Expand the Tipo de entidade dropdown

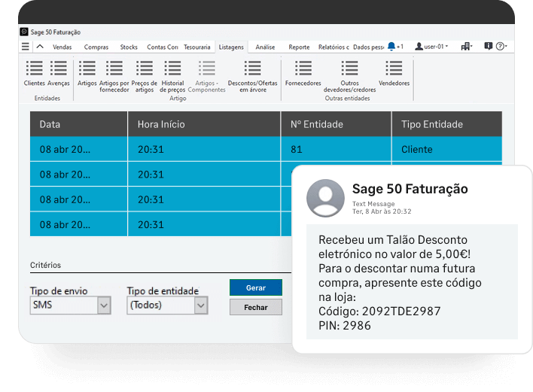200,305
